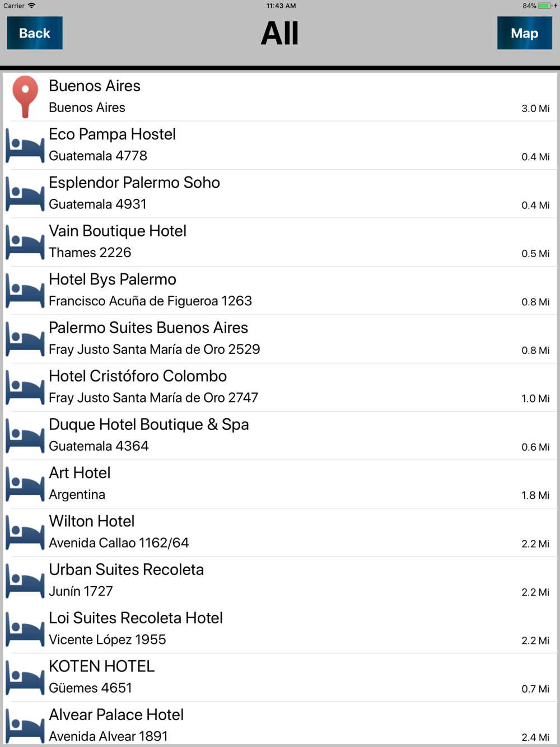Tap the bed icon beside Wilton Hotel
560x747 pixels.
click(x=25, y=533)
